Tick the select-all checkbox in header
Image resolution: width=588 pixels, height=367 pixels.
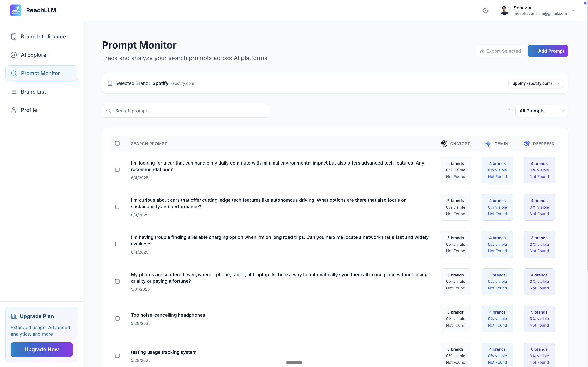117,143
